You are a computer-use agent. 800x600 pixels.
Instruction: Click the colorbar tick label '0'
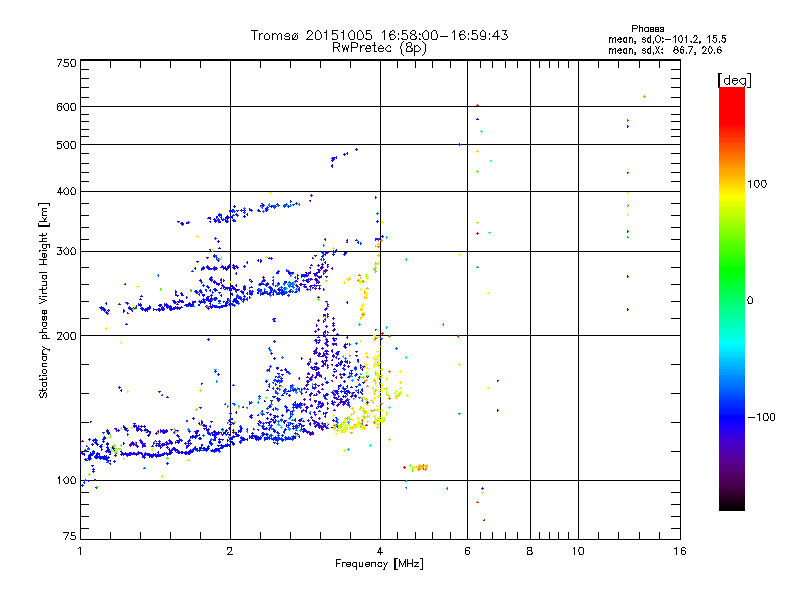(x=750, y=301)
